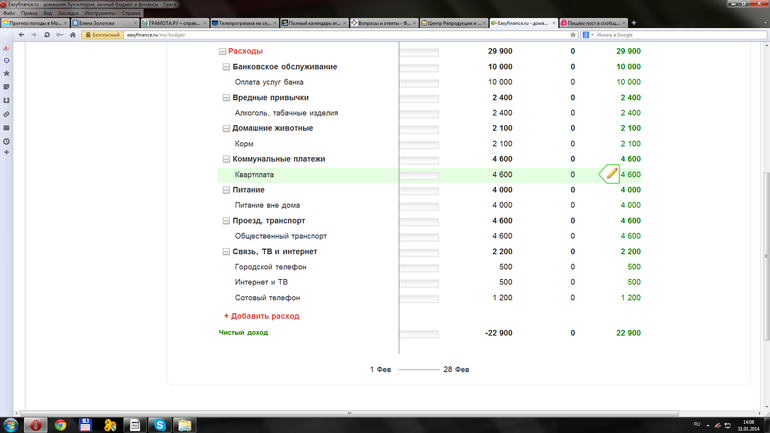Open Google Chrome from the taskbar
Image resolution: width=770 pixels, height=433 pixels.
[60, 425]
